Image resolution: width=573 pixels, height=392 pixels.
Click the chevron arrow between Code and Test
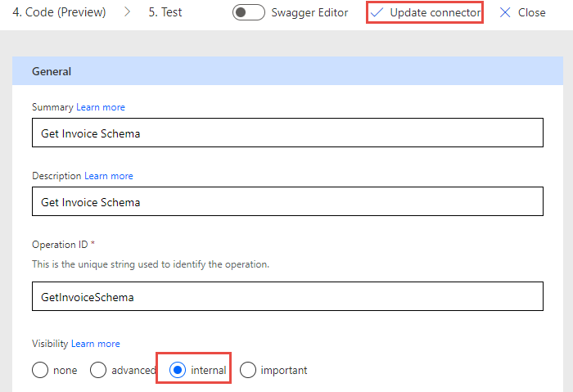(127, 12)
